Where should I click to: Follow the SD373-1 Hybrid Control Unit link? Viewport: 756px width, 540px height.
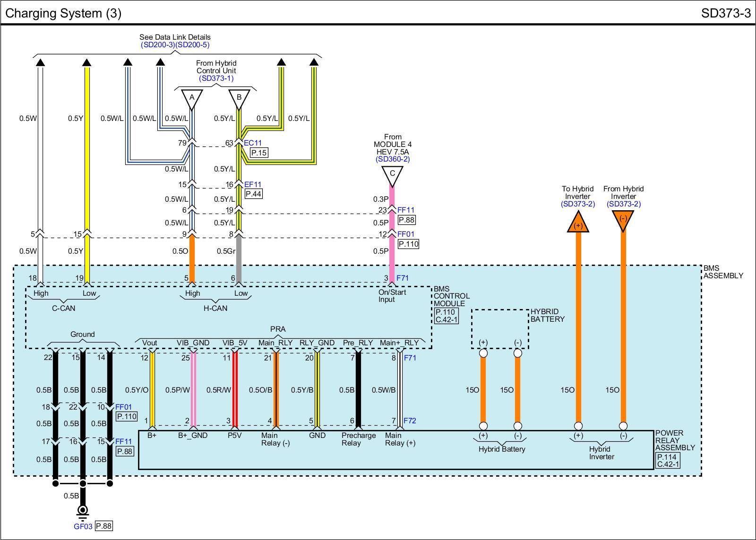pyautogui.click(x=216, y=78)
